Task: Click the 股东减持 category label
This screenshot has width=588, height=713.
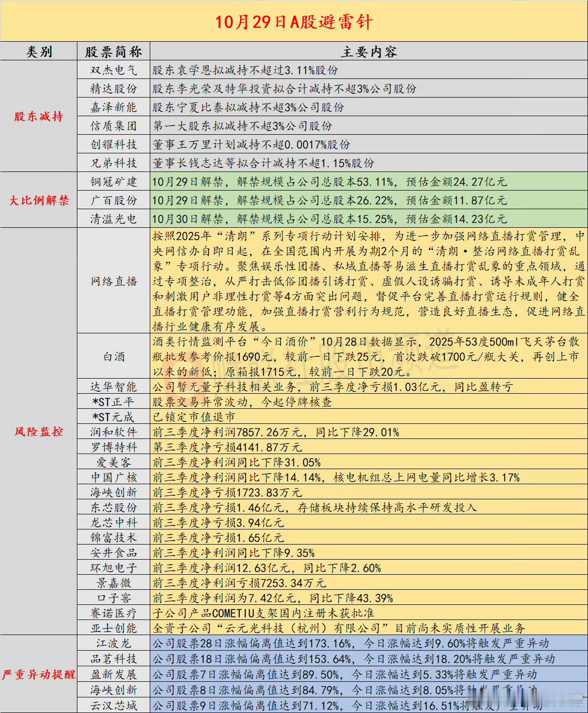Action: (x=39, y=117)
